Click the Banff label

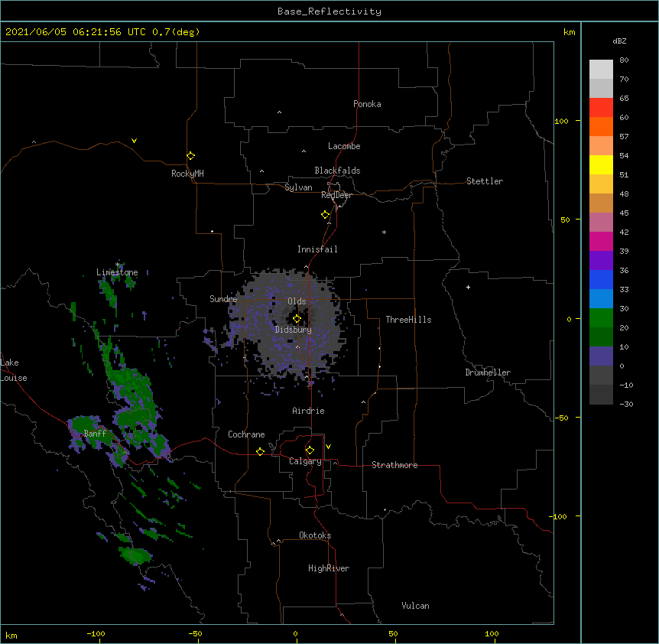point(95,434)
